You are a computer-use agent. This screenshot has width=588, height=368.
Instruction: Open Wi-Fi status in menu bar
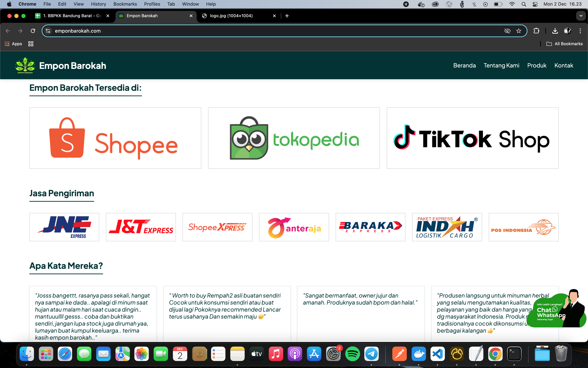pos(512,4)
